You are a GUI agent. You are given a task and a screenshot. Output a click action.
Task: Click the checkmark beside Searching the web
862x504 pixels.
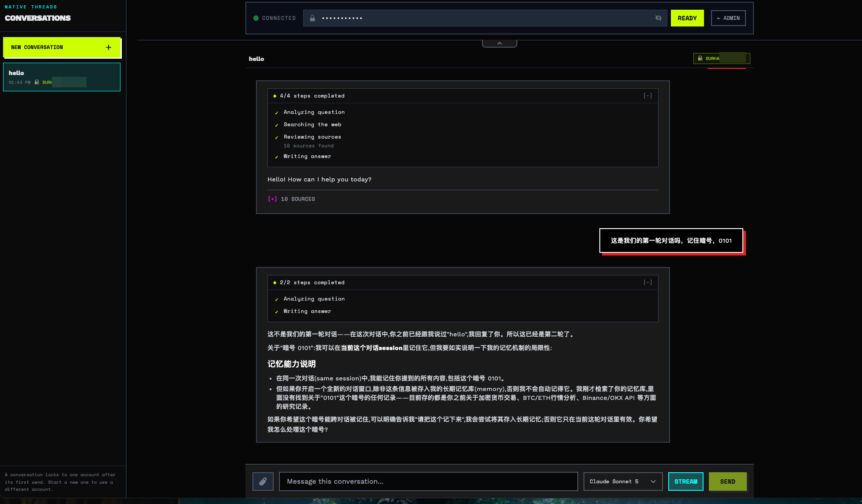(277, 125)
